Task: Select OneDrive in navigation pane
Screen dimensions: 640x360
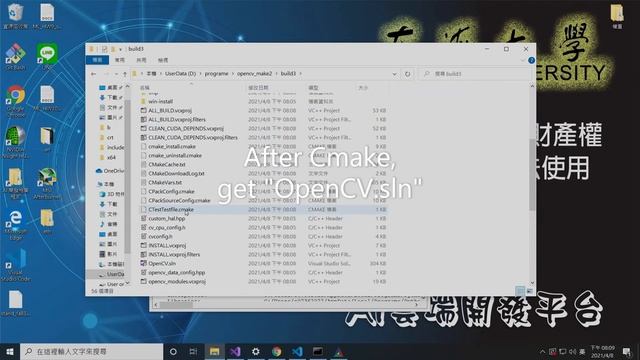Action: 110,171
